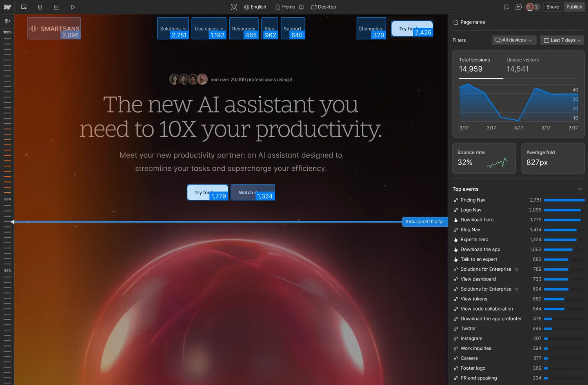588x385 pixels.
Task: Open the page settings gear icon
Action: 301,7
